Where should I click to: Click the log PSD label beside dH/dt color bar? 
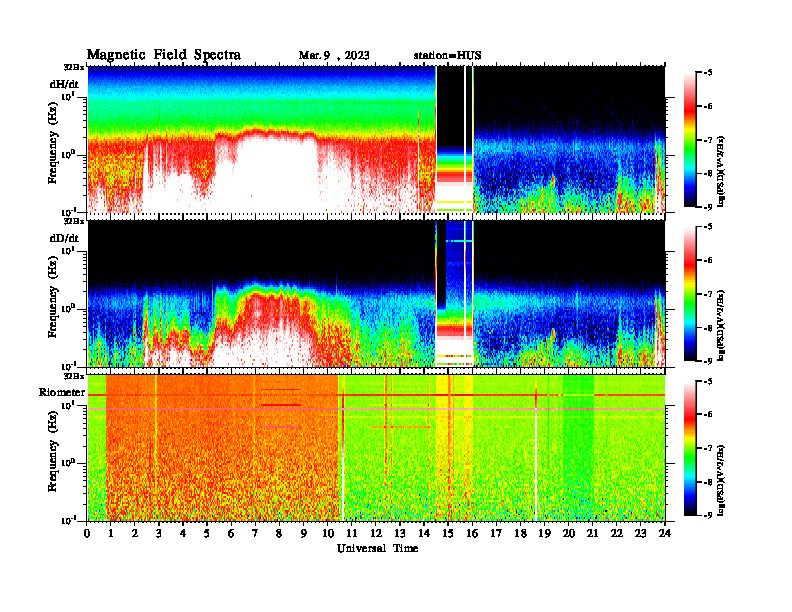pyautogui.click(x=721, y=171)
